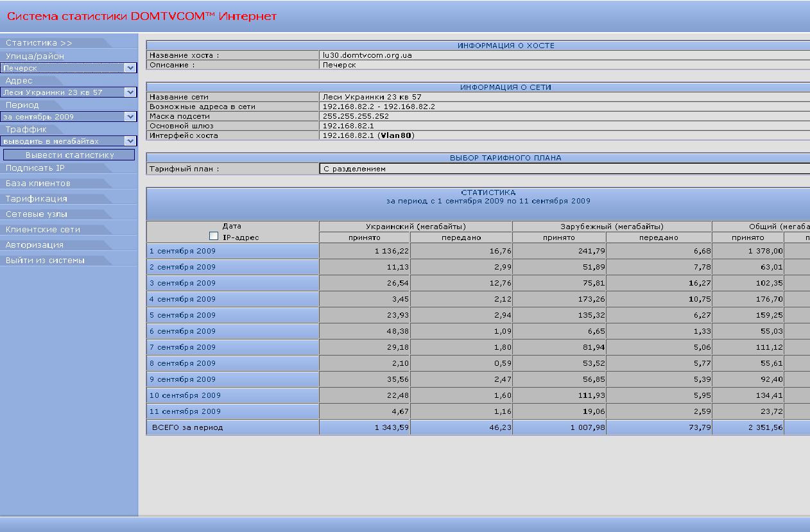
Task: Expand the Адрес dropdown list
Action: pyautogui.click(x=130, y=92)
